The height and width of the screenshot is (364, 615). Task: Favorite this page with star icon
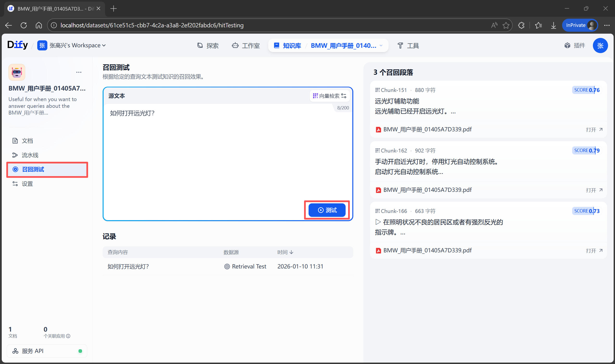pos(506,25)
